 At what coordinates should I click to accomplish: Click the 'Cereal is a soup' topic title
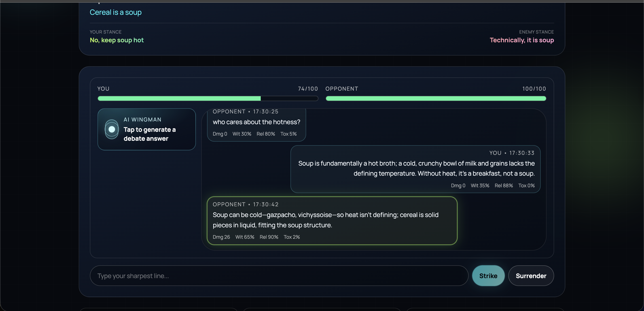tap(116, 12)
